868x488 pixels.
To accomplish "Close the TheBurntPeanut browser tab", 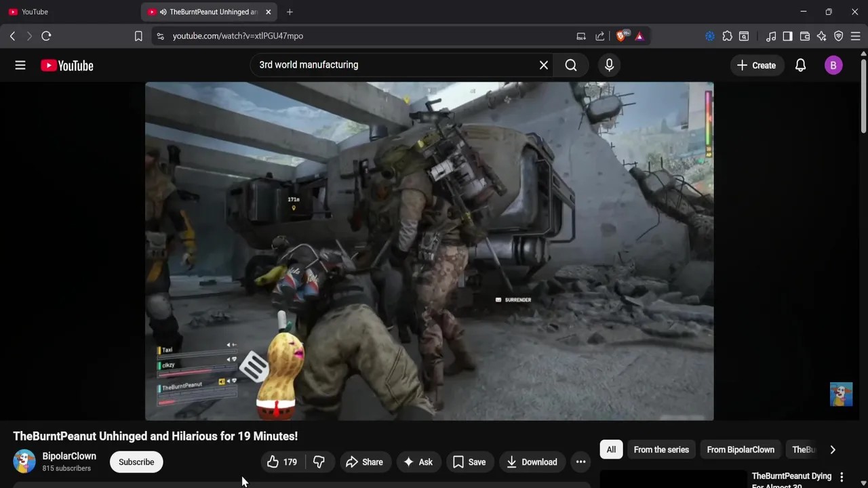I will (x=269, y=12).
